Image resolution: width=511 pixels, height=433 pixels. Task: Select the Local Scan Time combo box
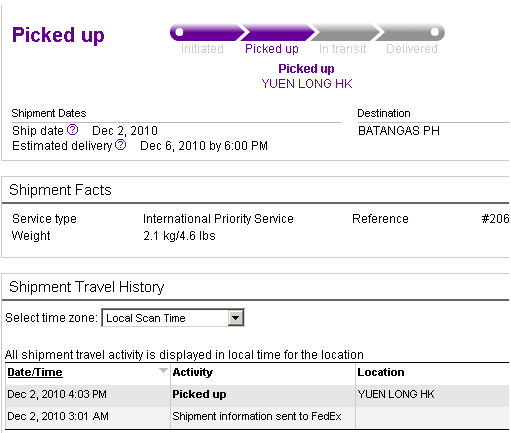[173, 318]
